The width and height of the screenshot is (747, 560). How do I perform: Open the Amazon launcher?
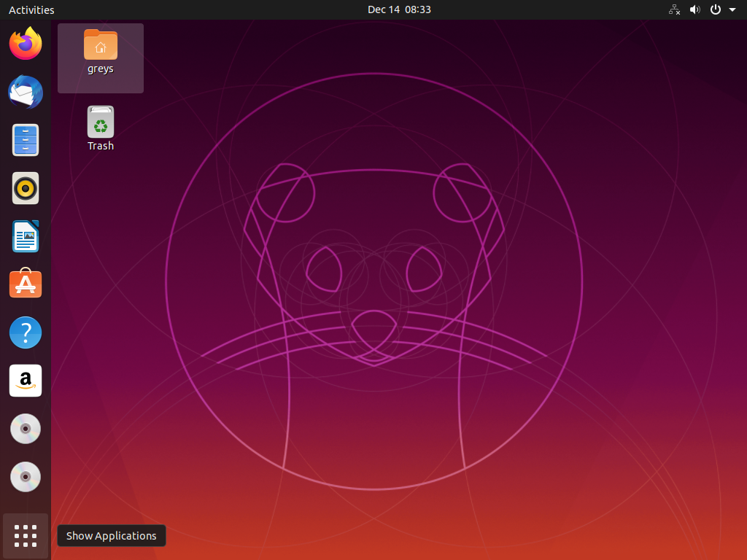click(26, 381)
